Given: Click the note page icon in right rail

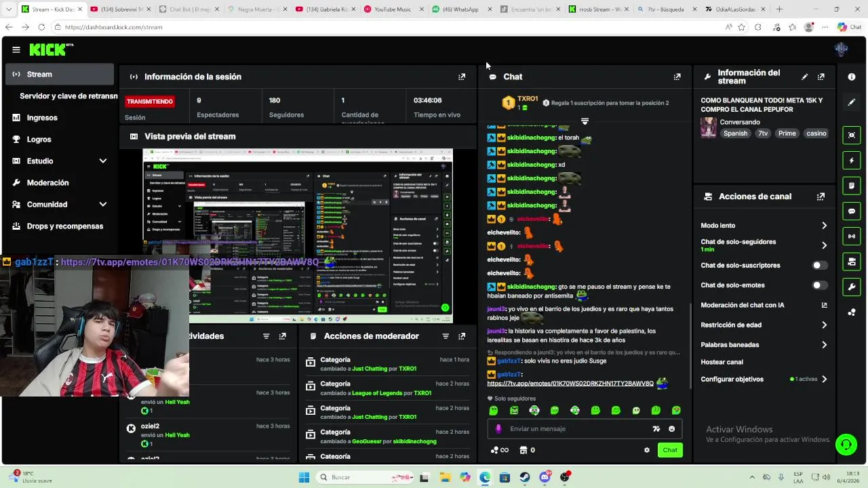Looking at the screenshot, I should [x=852, y=185].
